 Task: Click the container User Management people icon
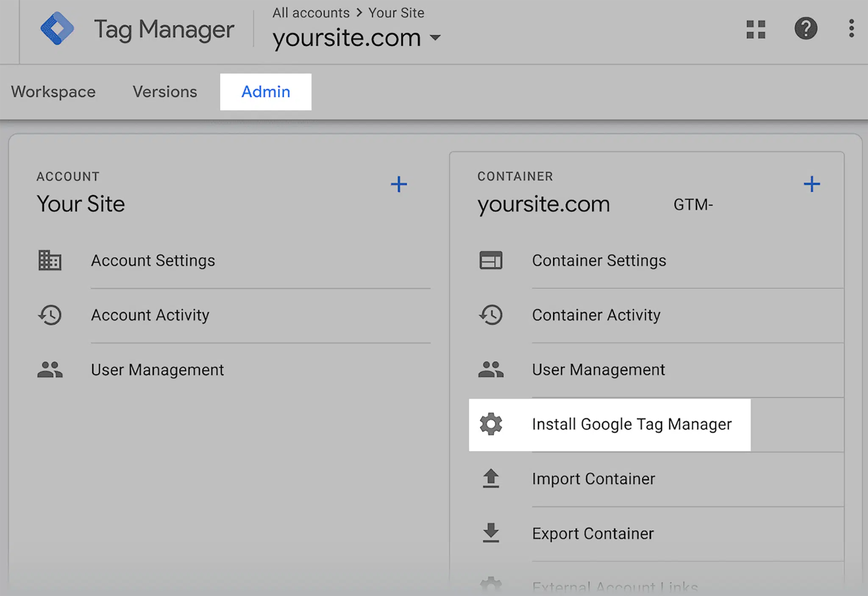(x=491, y=369)
